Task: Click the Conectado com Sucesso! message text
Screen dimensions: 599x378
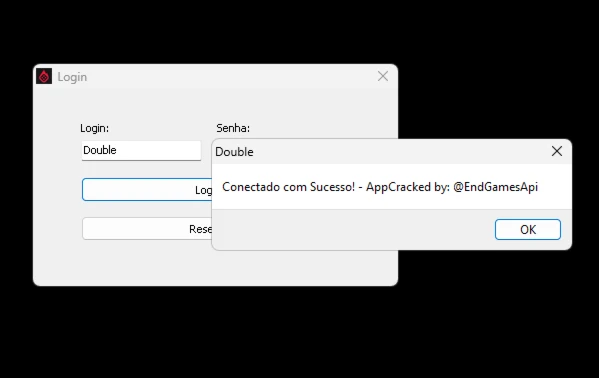Action: coord(288,187)
